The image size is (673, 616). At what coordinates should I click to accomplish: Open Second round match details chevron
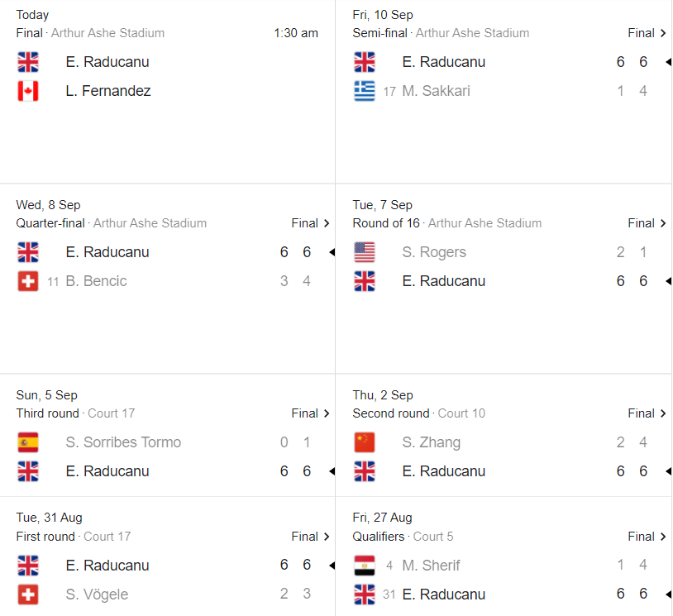coord(663,413)
